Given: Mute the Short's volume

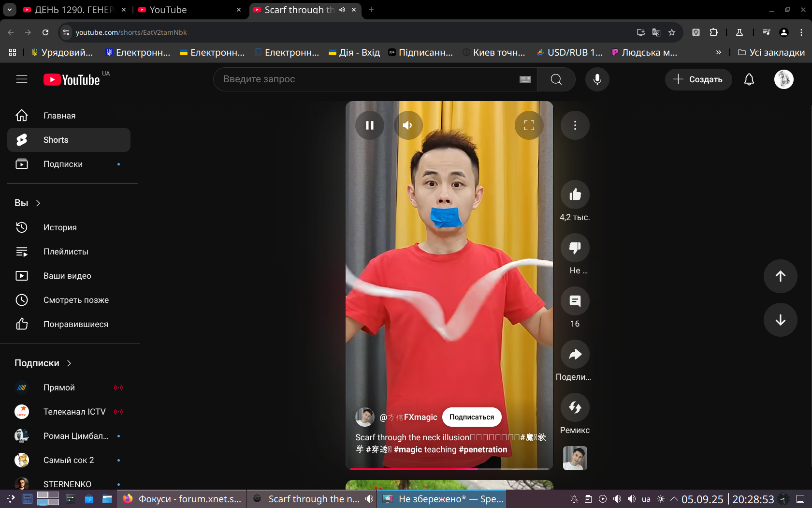Looking at the screenshot, I should click(408, 125).
